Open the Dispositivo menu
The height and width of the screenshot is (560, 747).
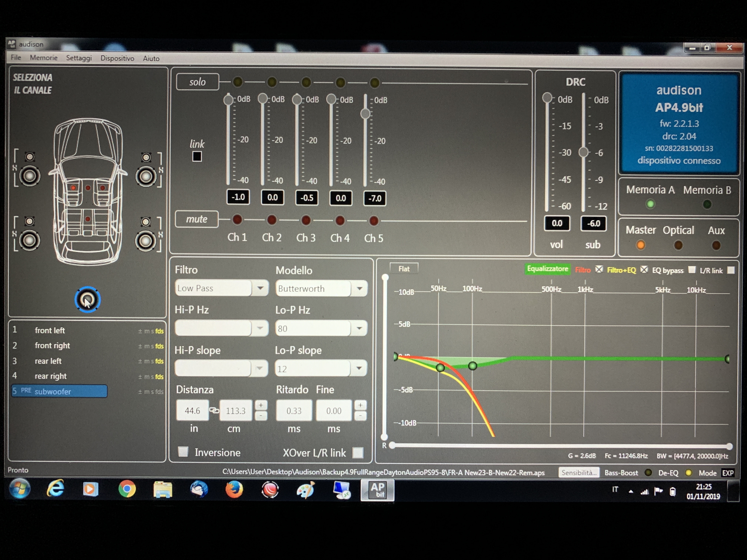click(x=117, y=58)
